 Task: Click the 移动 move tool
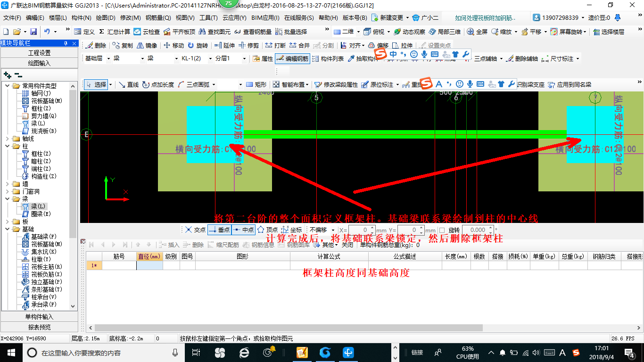tap(173, 46)
